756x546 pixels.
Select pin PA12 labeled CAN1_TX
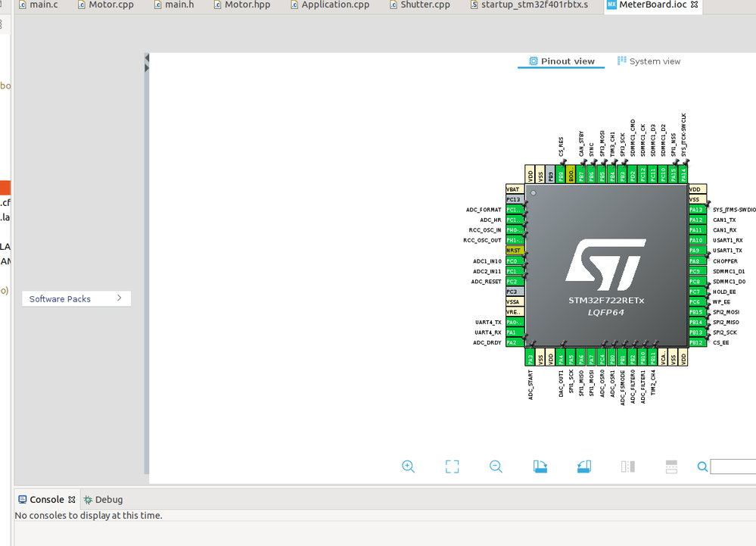tap(698, 220)
